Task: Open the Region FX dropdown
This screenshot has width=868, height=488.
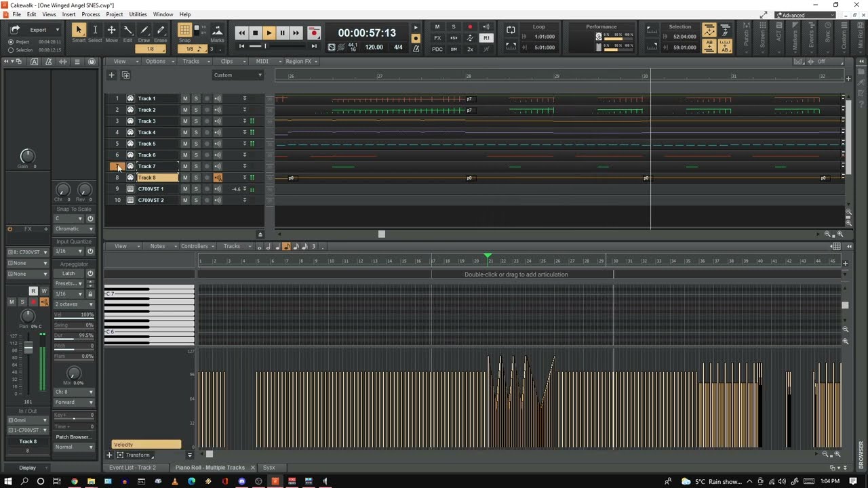Action: [301, 61]
